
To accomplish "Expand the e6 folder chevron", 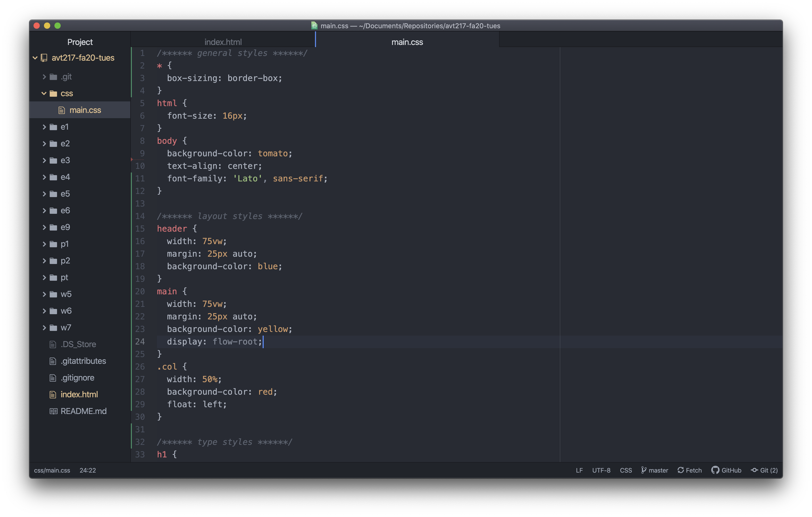I will point(44,211).
